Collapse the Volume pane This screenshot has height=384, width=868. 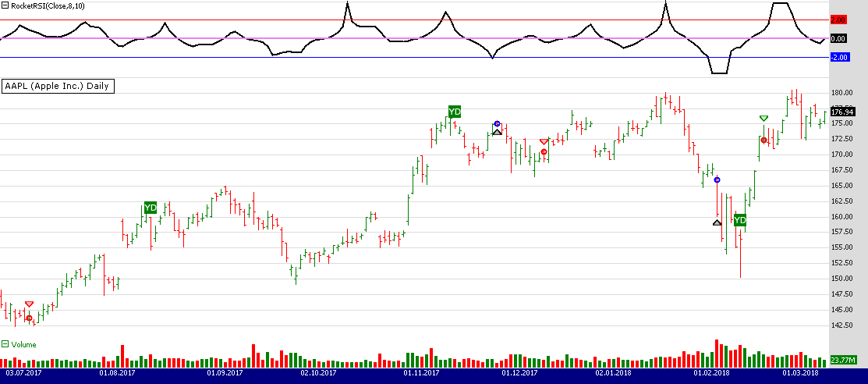pyautogui.click(x=5, y=344)
